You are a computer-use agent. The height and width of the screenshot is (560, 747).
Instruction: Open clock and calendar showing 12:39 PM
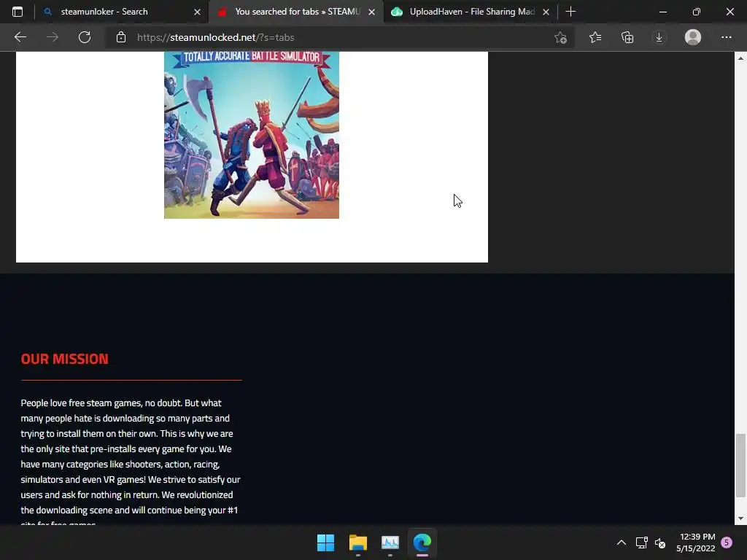pyautogui.click(x=695, y=542)
